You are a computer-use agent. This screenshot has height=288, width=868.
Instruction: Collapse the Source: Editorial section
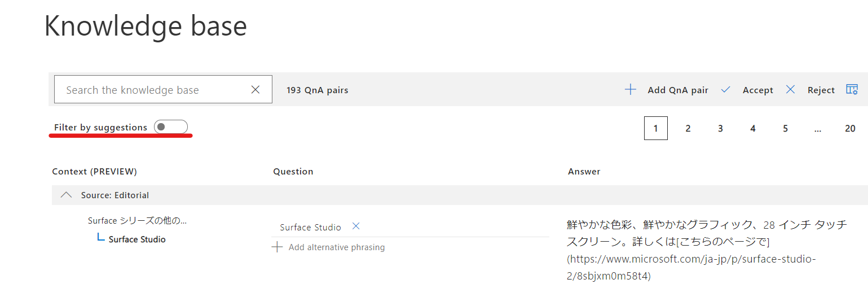coord(67,195)
